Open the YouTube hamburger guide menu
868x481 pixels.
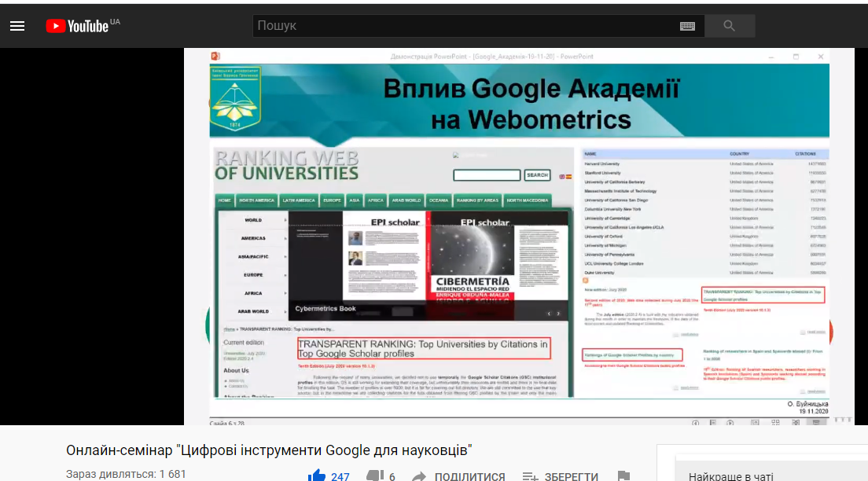(x=17, y=26)
